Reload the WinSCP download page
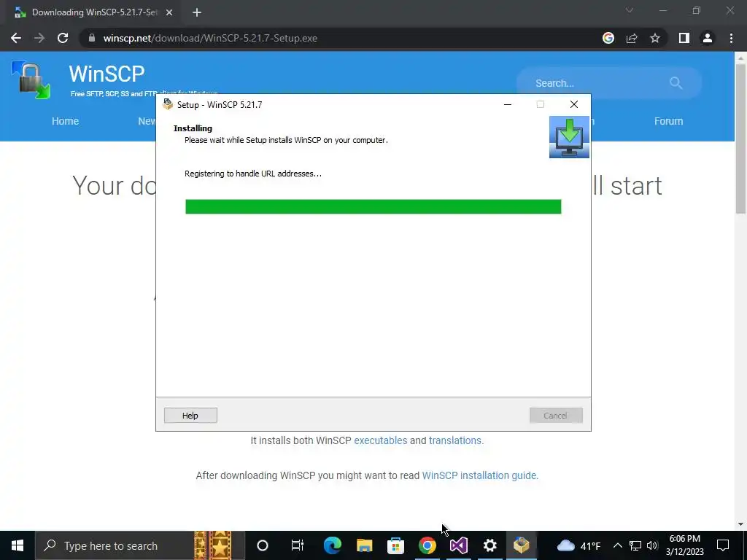The image size is (747, 560). click(63, 38)
